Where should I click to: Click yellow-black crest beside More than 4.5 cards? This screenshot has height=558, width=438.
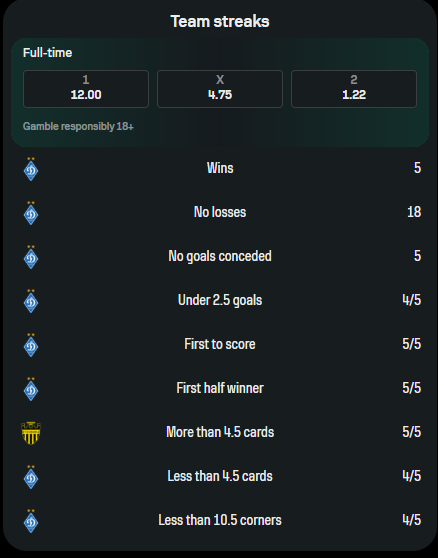click(31, 433)
